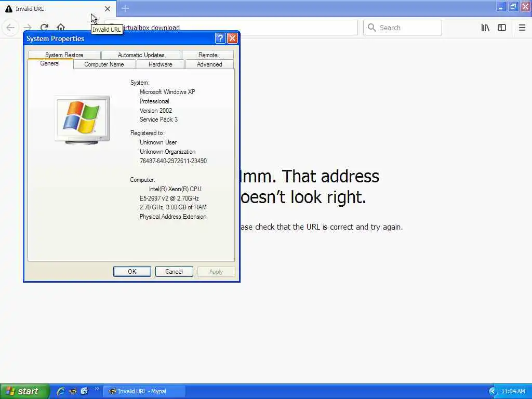Open the Advanced tab
The height and width of the screenshot is (399, 532).
tap(209, 64)
